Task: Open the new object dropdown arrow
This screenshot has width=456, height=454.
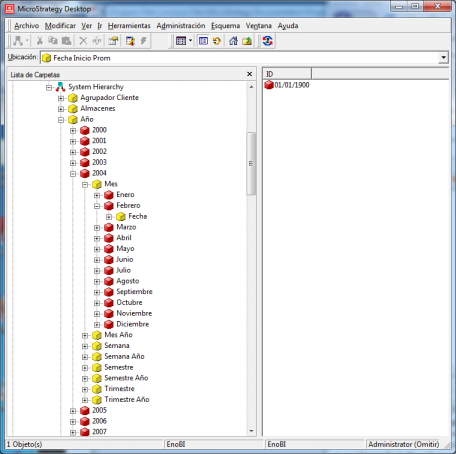Action: [x=27, y=41]
